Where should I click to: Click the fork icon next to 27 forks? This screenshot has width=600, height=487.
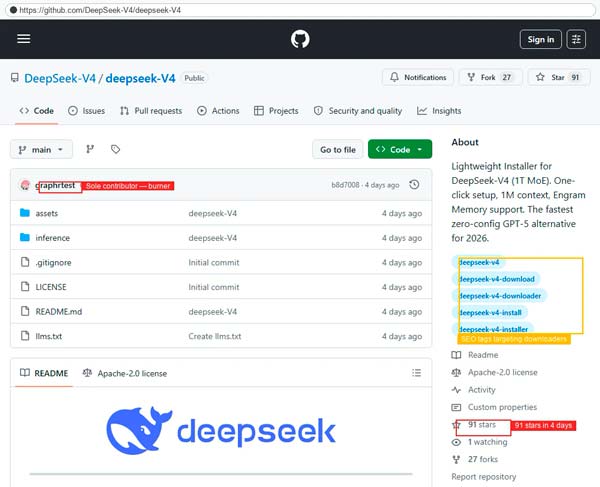(456, 459)
